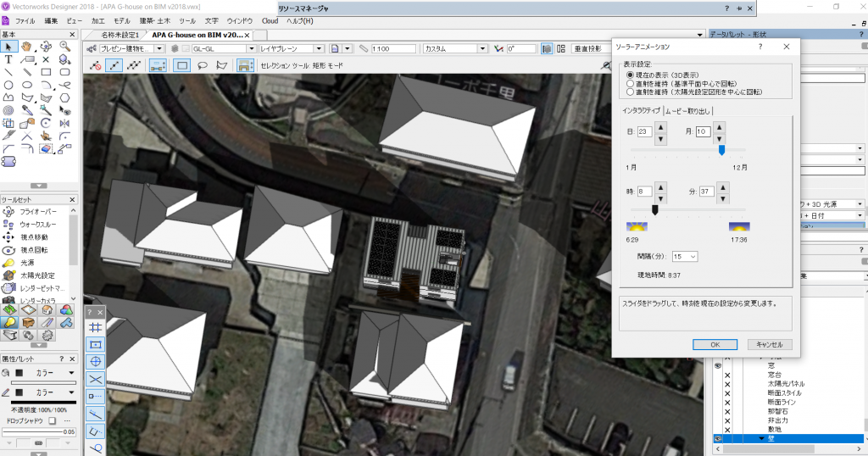Viewport: 868px width, 456px height.
Task: Select the Pan (hand) tool
Action: click(27, 46)
